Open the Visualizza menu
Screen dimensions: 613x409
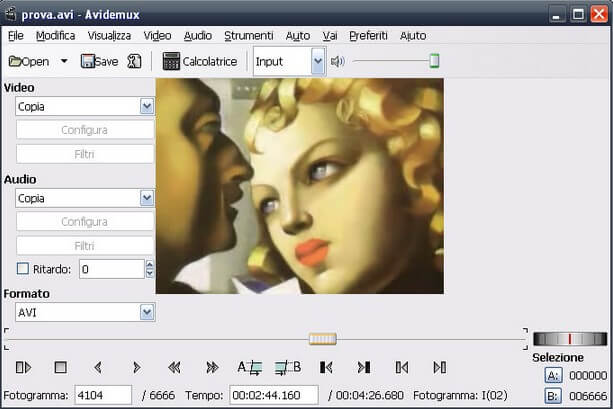pos(109,36)
